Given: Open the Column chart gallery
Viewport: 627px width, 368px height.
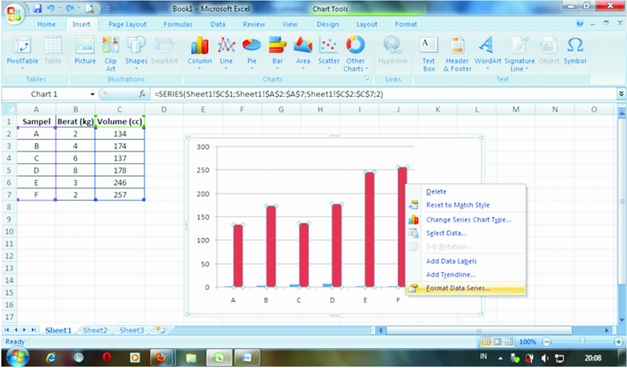Looking at the screenshot, I should coord(200,53).
